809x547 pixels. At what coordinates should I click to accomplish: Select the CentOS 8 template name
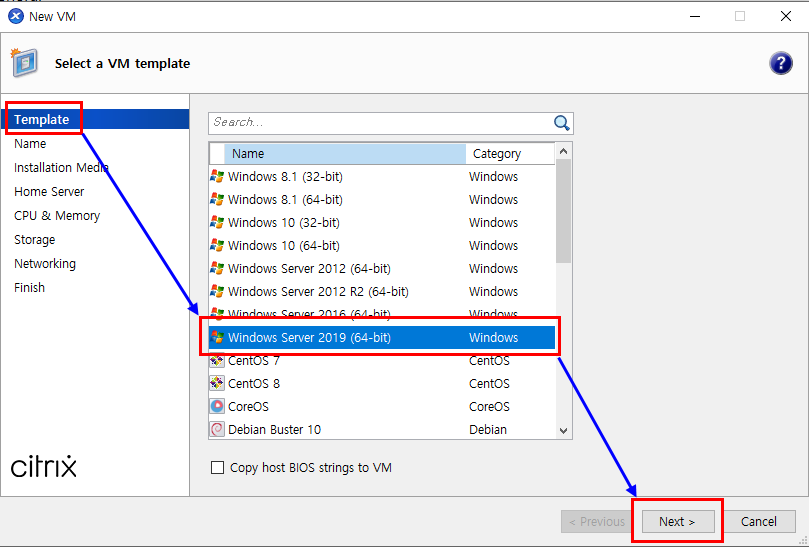[x=254, y=383]
